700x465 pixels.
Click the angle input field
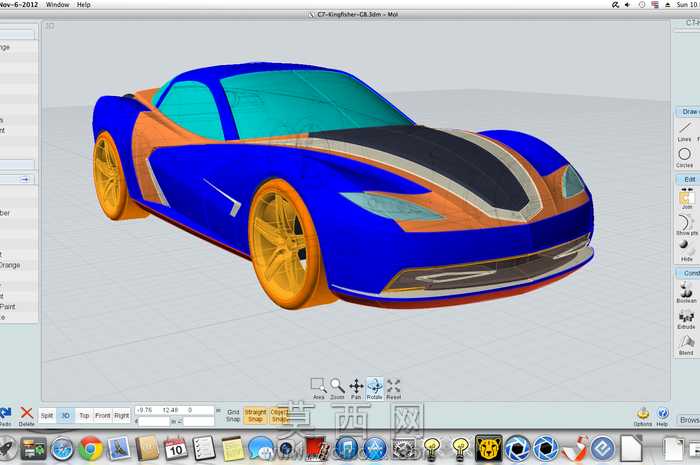coord(199,421)
